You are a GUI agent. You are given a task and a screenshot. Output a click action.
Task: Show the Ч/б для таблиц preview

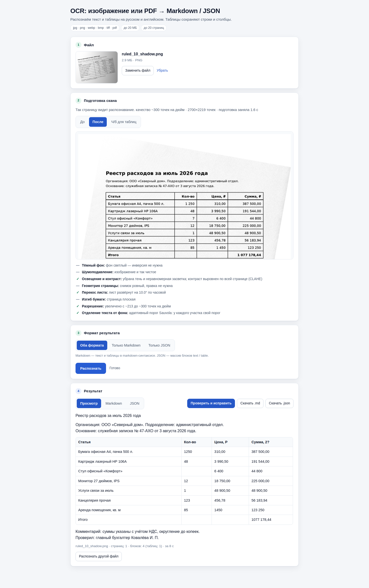(x=124, y=122)
